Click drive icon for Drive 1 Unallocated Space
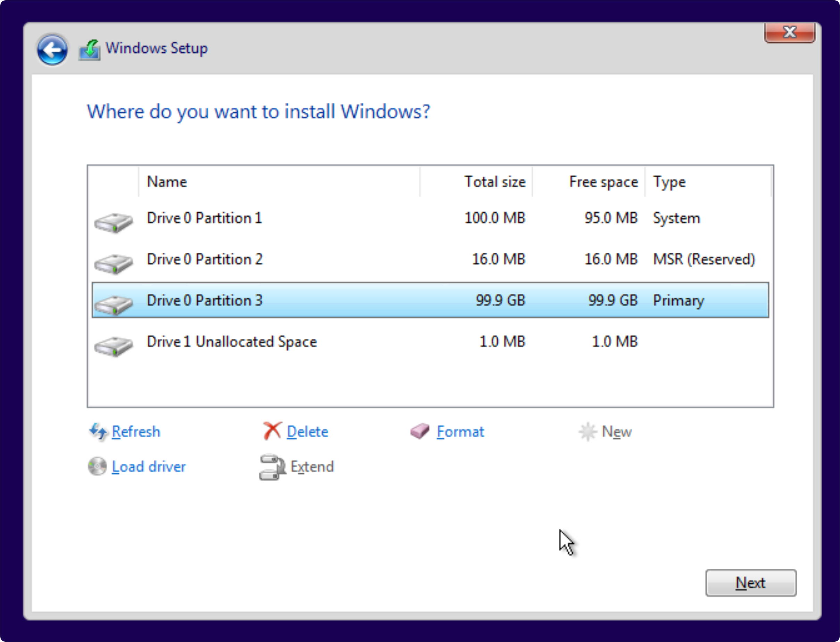 [114, 346]
